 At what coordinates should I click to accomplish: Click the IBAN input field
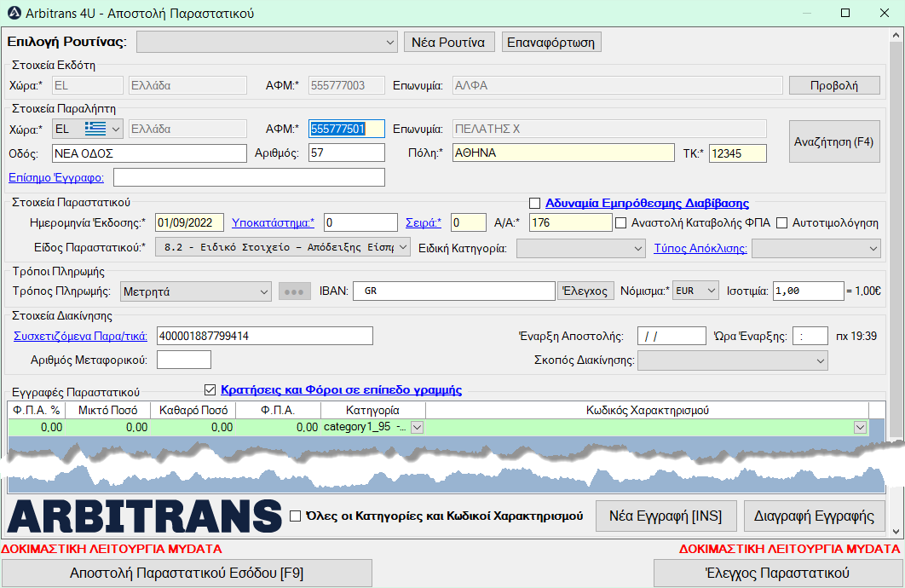454,291
